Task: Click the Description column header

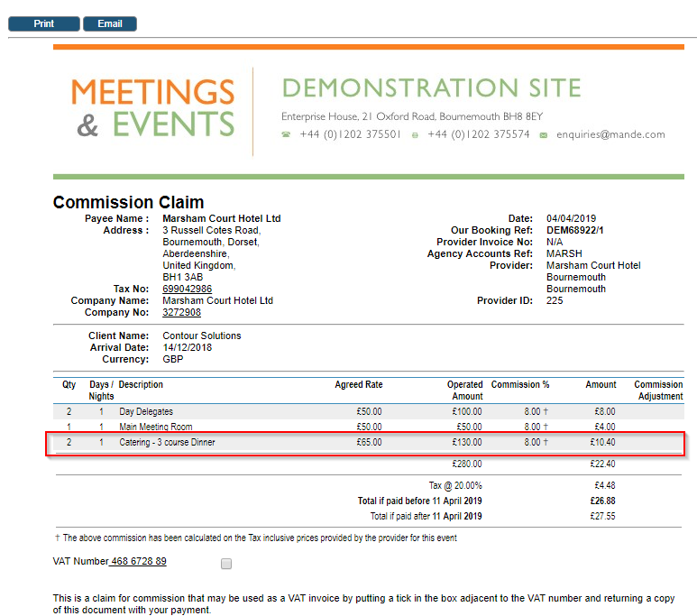Action: click(141, 384)
